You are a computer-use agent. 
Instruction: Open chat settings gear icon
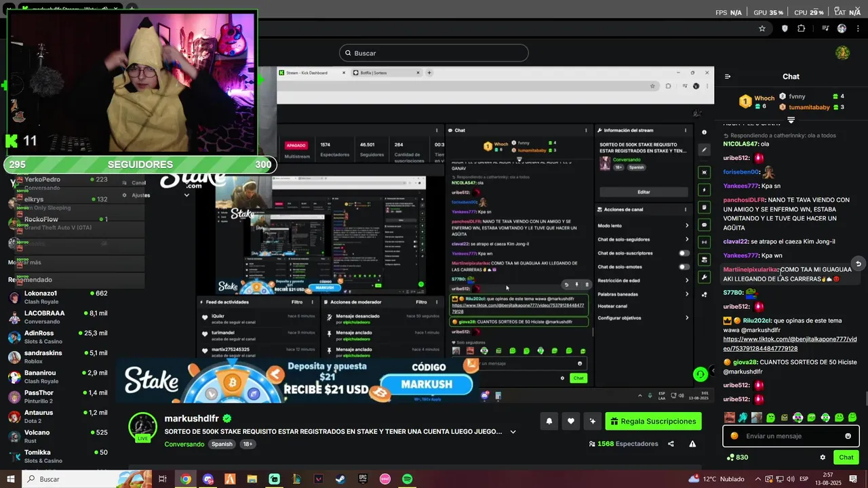tap(823, 457)
